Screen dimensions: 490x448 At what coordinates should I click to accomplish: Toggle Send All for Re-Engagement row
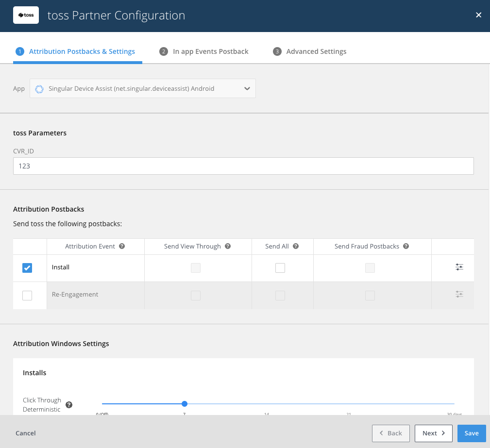pos(280,295)
